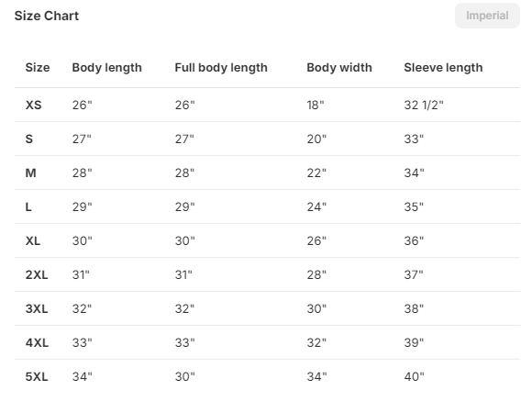Select the Size column header
This screenshot has height=401, width=532.
38,68
